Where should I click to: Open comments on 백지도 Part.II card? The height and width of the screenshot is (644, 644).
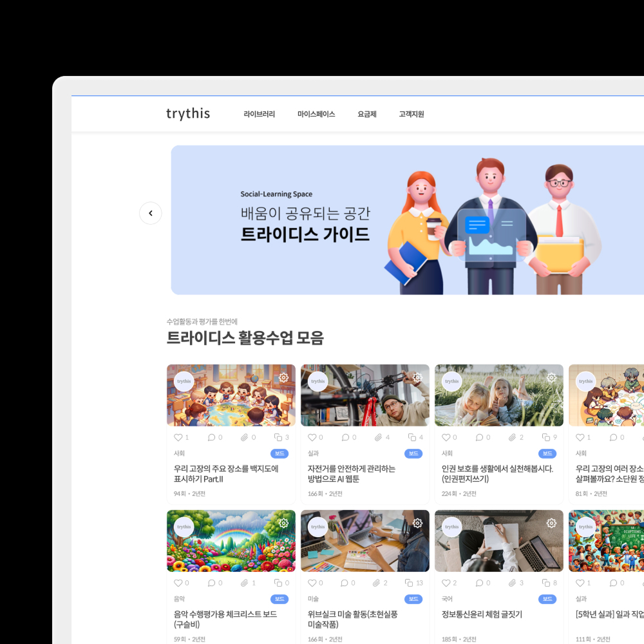pos(211,437)
